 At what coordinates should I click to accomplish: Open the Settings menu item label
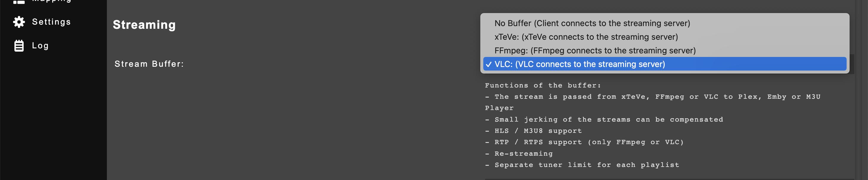point(51,22)
